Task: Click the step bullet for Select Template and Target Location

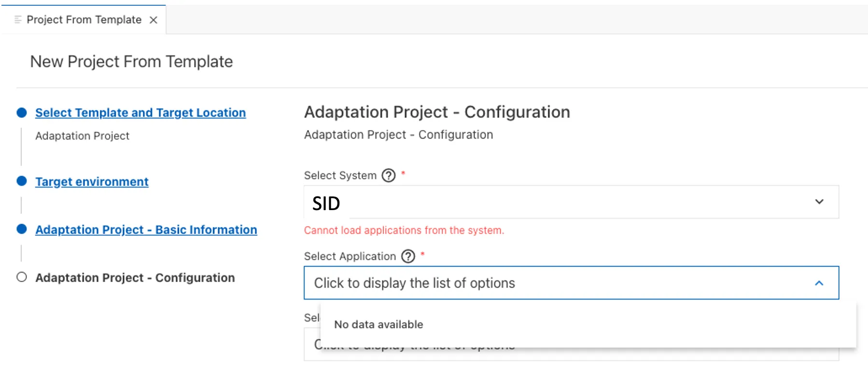Action: (x=22, y=113)
